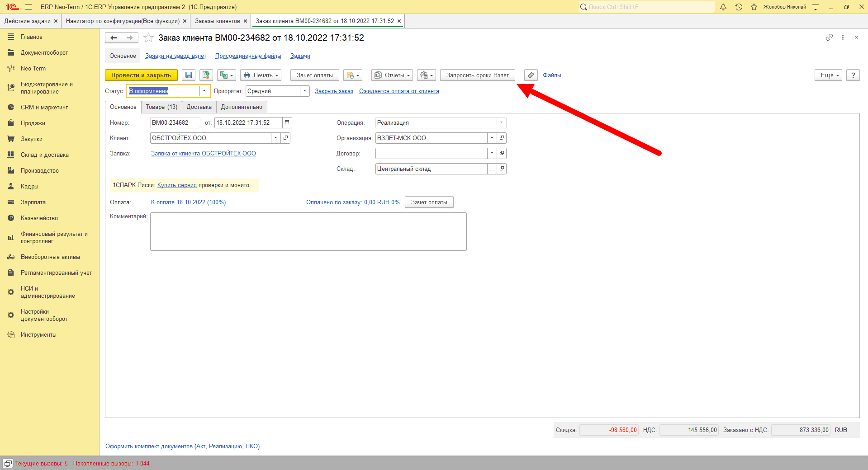Click the Заявки на завод взлет link
The image size is (868, 470).
pos(175,56)
